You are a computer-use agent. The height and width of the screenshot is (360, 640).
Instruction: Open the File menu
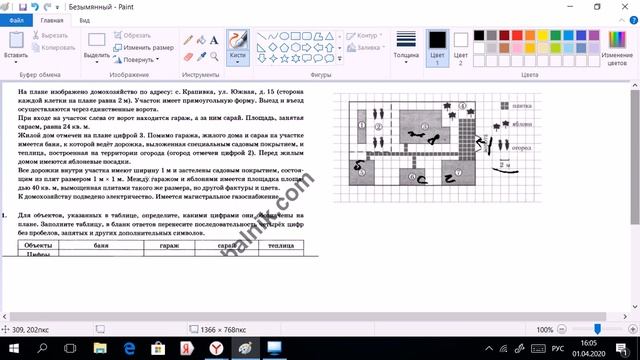click(x=16, y=20)
